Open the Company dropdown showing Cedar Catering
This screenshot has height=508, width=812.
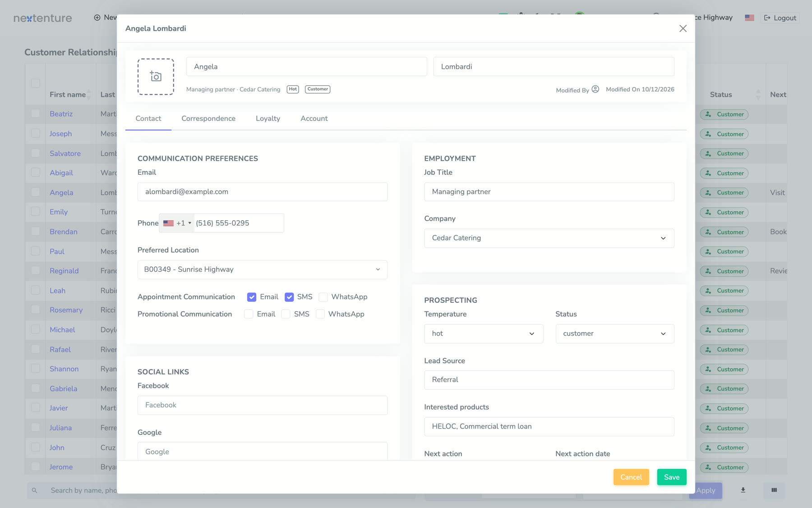pyautogui.click(x=549, y=238)
